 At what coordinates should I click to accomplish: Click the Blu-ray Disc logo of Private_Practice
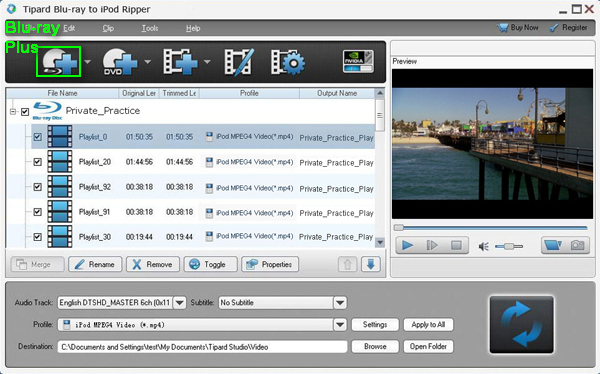[x=47, y=111]
